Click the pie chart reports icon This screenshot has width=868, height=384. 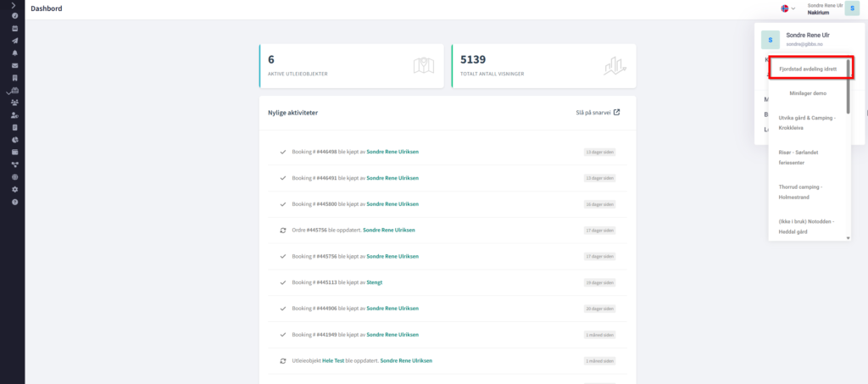(x=14, y=139)
